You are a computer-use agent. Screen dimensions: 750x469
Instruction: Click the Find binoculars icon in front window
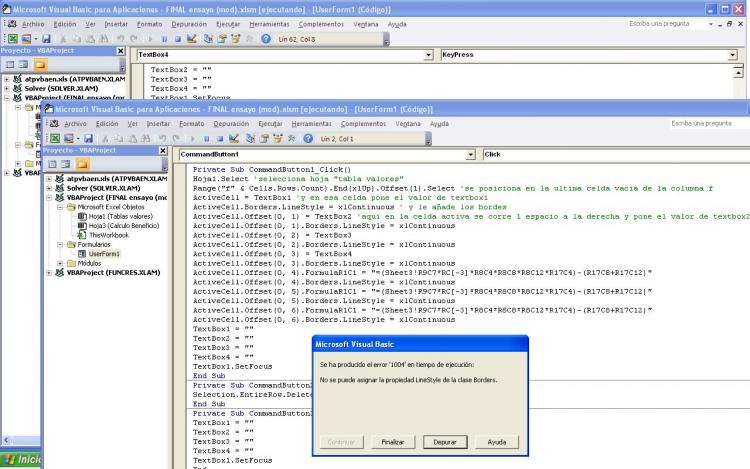(146, 139)
